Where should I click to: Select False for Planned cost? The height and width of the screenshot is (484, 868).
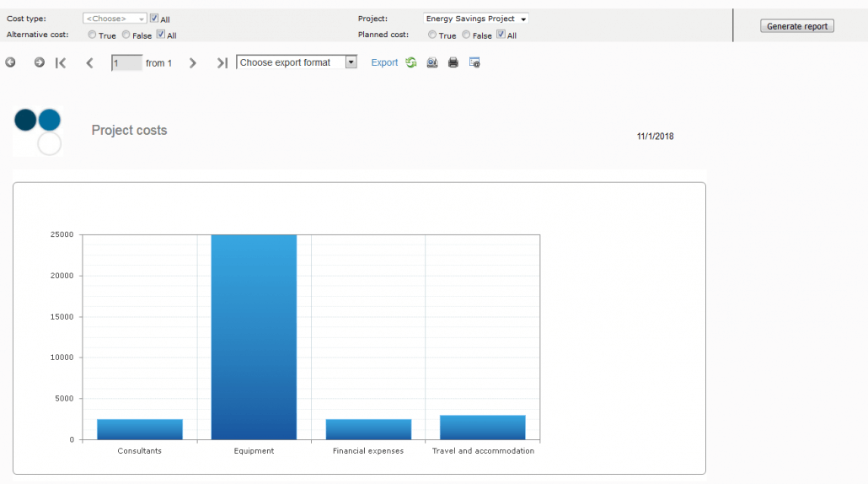point(466,35)
